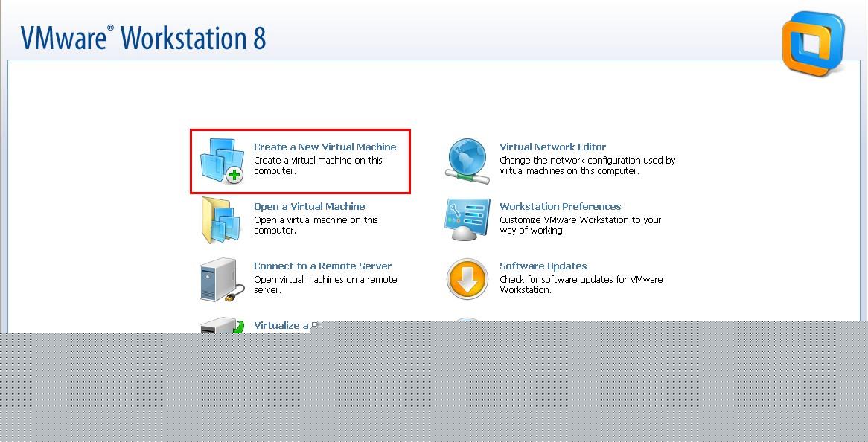
Task: Click the VMware logo in the top corner
Action: pyautogui.click(x=813, y=44)
